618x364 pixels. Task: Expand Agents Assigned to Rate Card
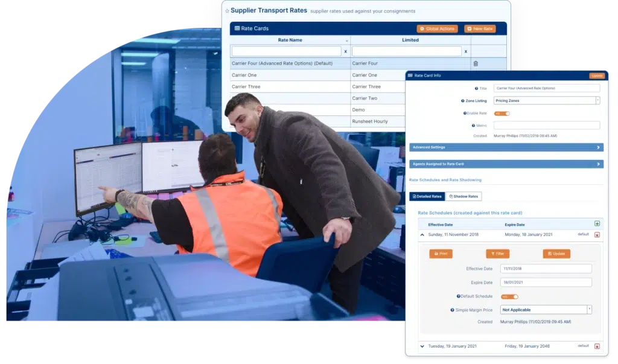click(x=506, y=164)
